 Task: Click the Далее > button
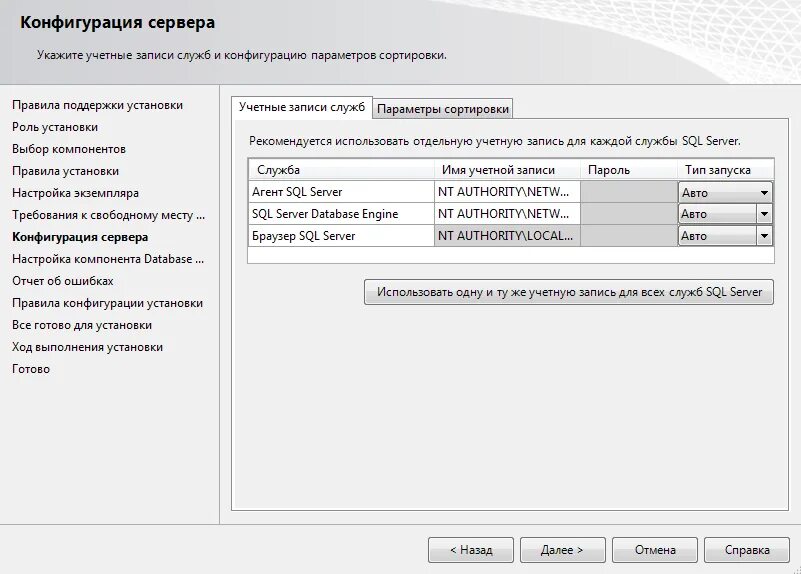tap(562, 550)
